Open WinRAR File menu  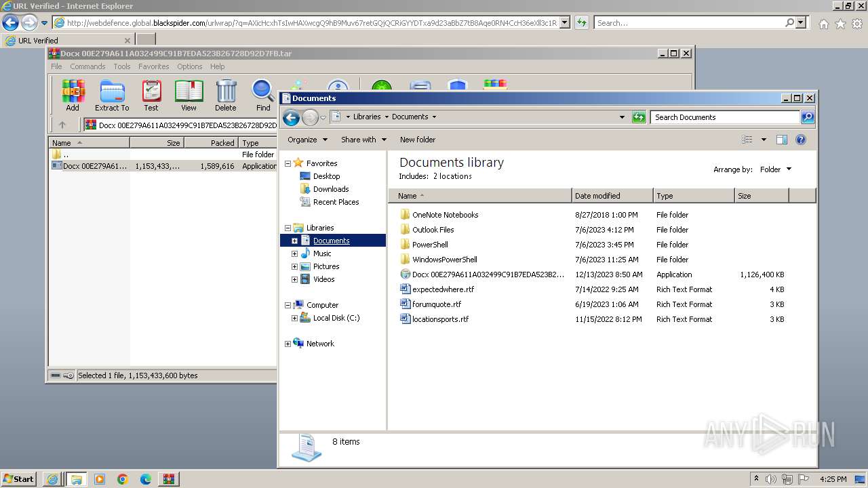click(x=56, y=66)
